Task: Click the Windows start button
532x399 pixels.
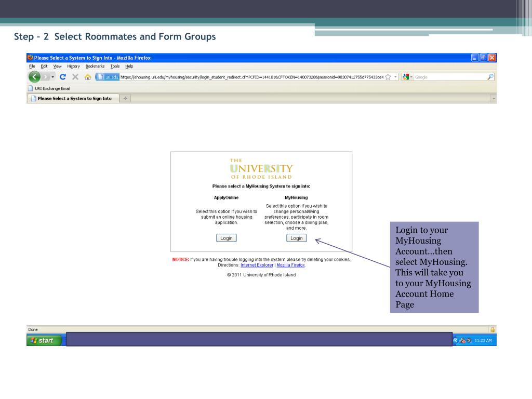Action: pyautogui.click(x=44, y=340)
